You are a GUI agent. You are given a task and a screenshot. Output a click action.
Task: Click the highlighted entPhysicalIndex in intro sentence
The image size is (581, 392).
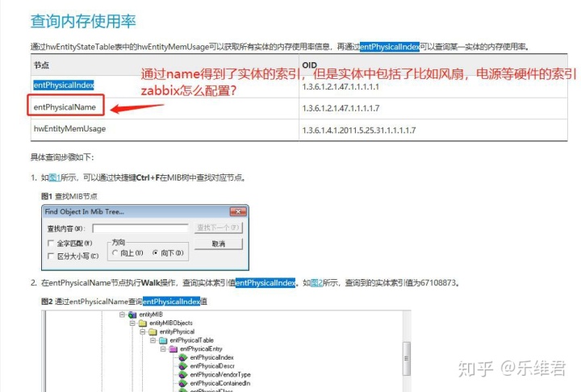tap(390, 47)
